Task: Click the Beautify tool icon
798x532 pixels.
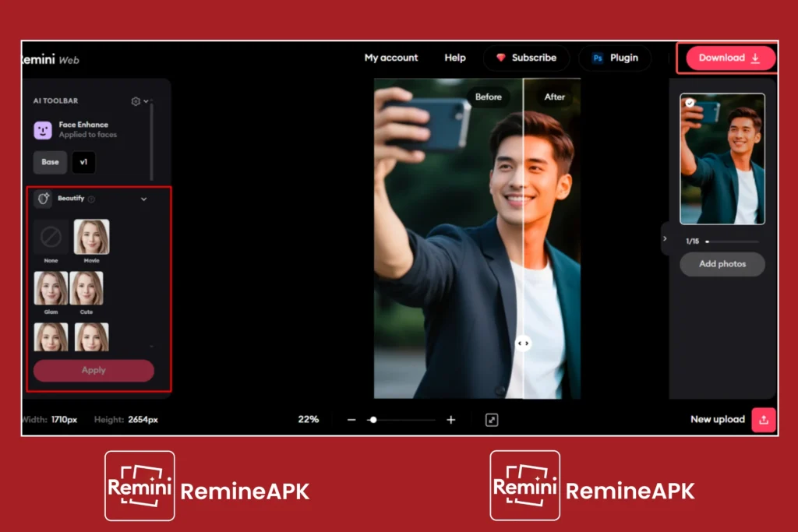Action: 43,199
